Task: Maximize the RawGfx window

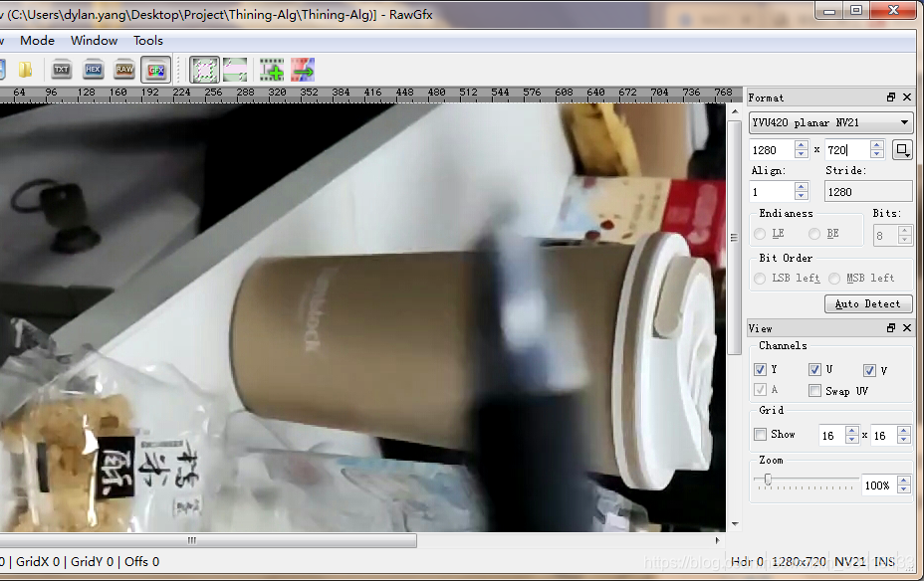Action: (x=856, y=11)
